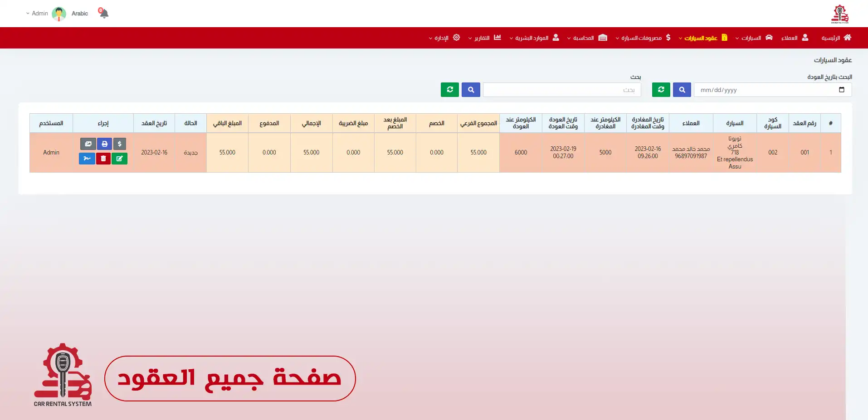The width and height of the screenshot is (868, 420).
Task: Click the print contract icon button
Action: [x=104, y=144]
